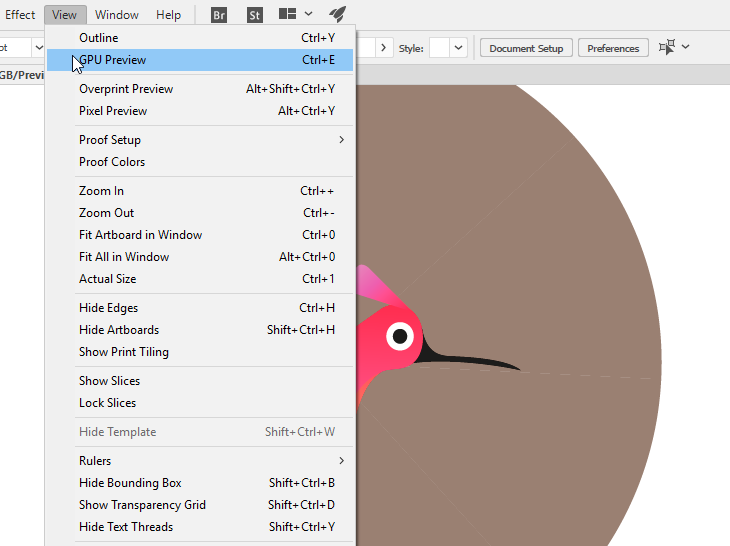The height and width of the screenshot is (546, 730).
Task: Click the right chevron before Style
Action: (383, 48)
